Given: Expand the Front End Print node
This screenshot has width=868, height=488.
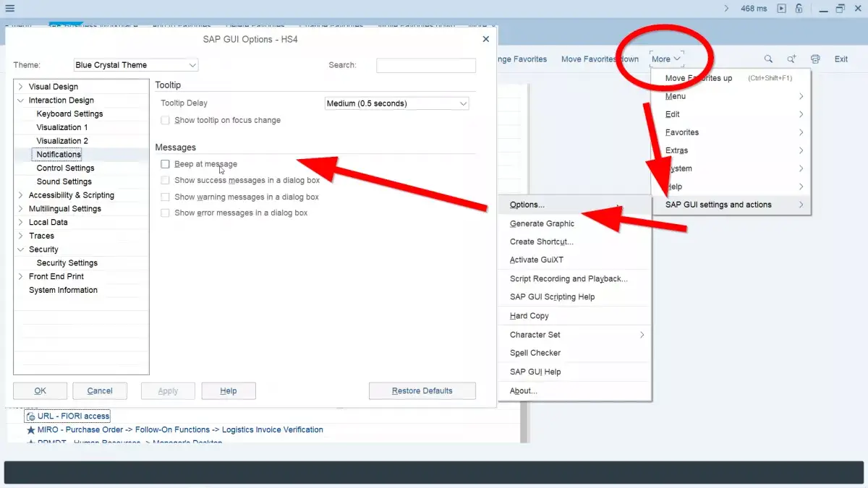Looking at the screenshot, I should click(x=20, y=277).
